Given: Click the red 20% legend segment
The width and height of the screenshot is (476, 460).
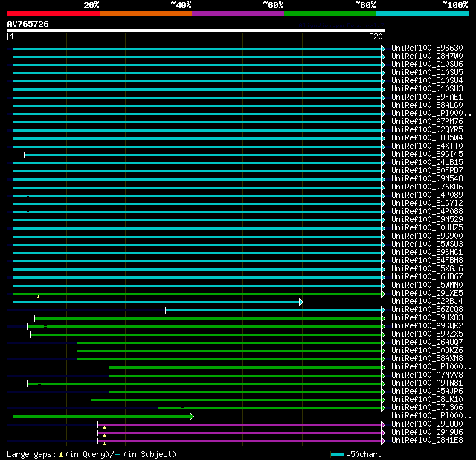Looking at the screenshot, I should (53, 13).
